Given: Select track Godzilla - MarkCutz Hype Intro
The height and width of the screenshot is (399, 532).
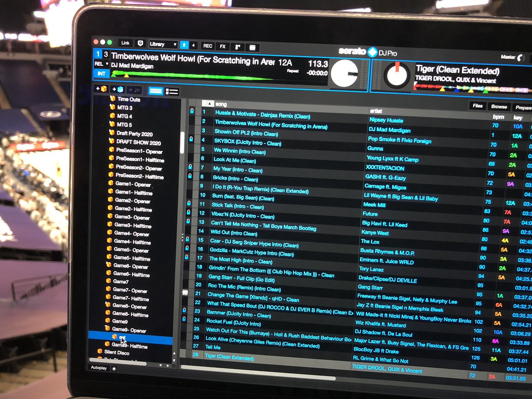Looking at the screenshot, I should click(251, 252).
